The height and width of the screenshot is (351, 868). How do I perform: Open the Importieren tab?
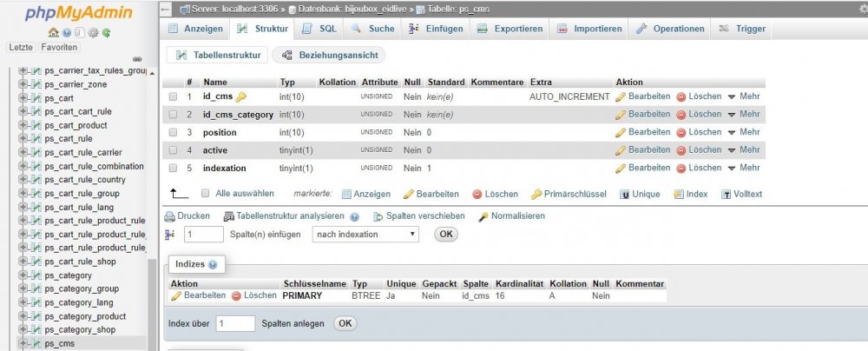[589, 29]
